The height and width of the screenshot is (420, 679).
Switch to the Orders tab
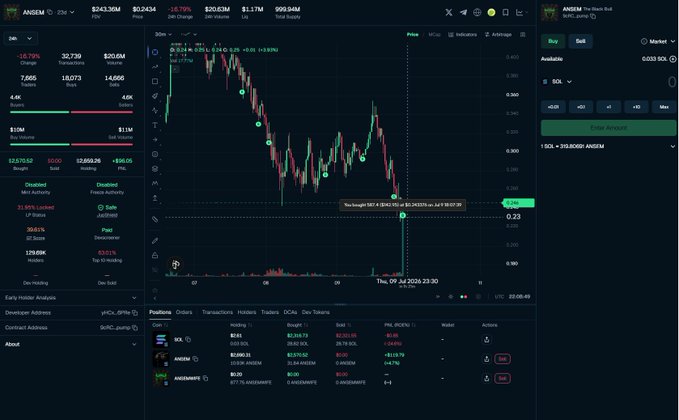point(184,312)
